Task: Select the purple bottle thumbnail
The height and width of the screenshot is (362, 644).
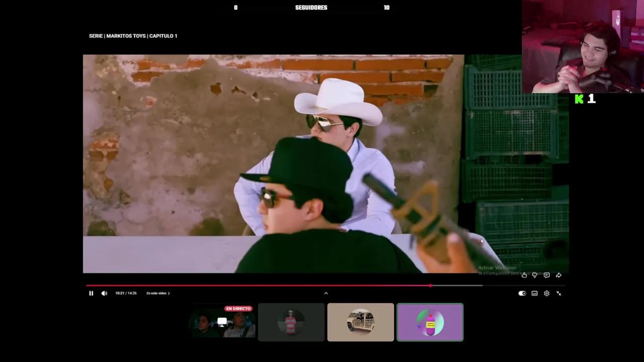Action: click(430, 322)
